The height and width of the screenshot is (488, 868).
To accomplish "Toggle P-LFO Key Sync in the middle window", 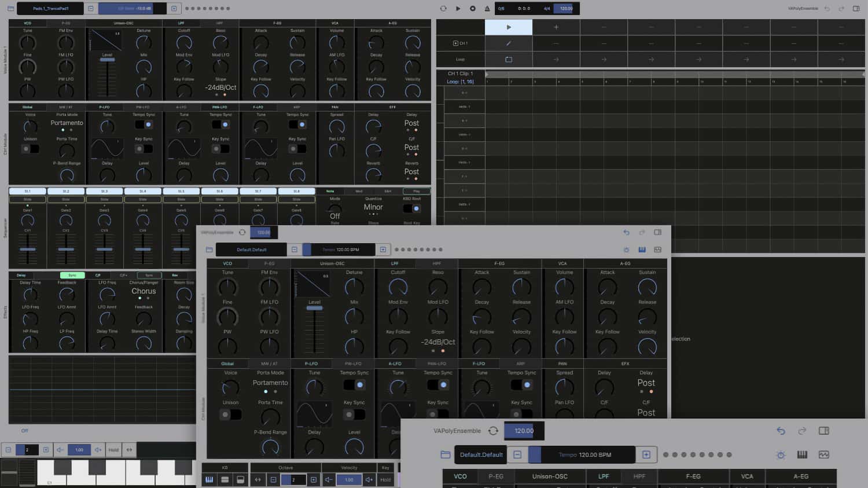I will [354, 414].
